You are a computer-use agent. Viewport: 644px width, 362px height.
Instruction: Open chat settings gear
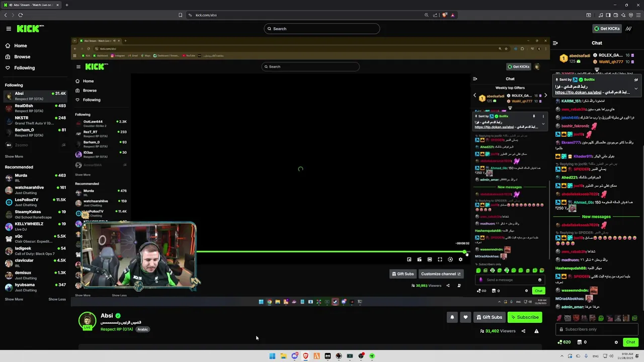[x=616, y=342]
